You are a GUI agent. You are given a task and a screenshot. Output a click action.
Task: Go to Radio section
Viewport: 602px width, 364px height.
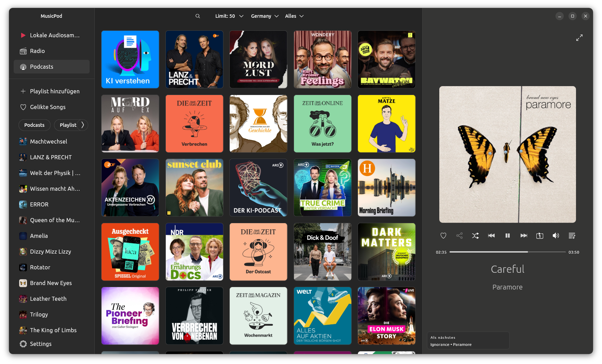tap(52, 51)
